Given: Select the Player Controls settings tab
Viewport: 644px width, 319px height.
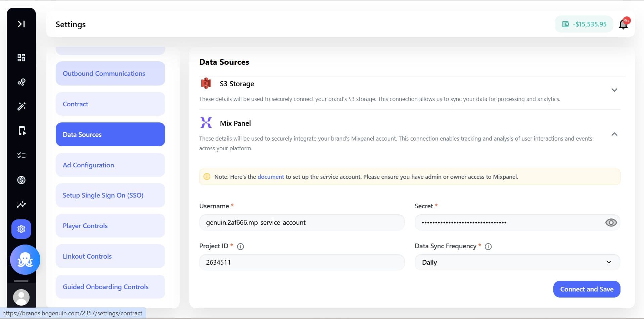Looking at the screenshot, I should click(110, 226).
